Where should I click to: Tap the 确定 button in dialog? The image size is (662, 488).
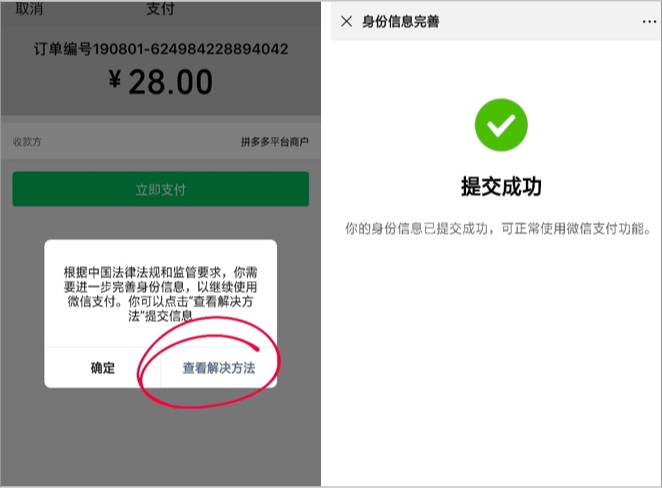point(103,368)
